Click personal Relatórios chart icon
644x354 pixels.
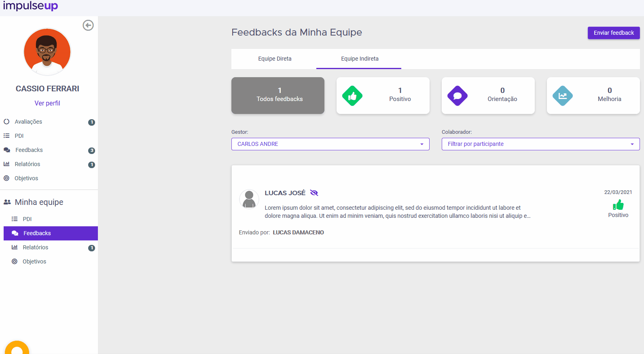6,164
